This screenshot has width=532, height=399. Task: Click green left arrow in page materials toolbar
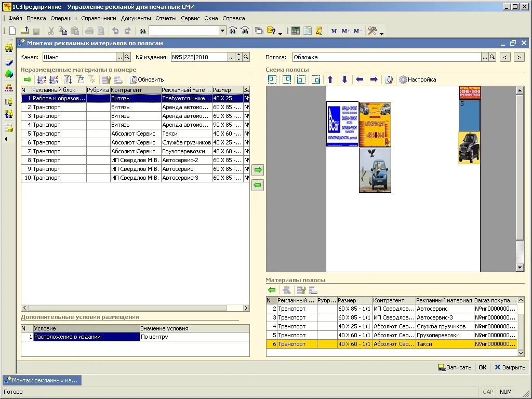tap(272, 290)
